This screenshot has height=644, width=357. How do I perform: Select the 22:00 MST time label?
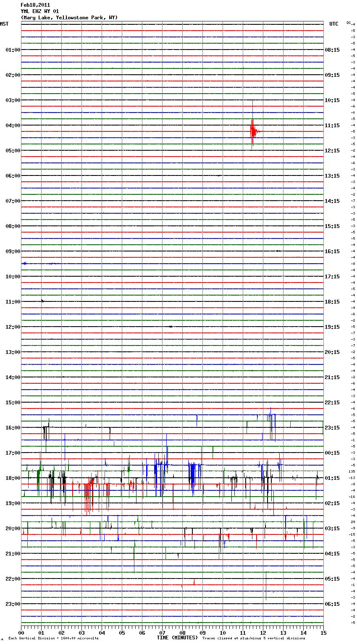click(x=13, y=579)
